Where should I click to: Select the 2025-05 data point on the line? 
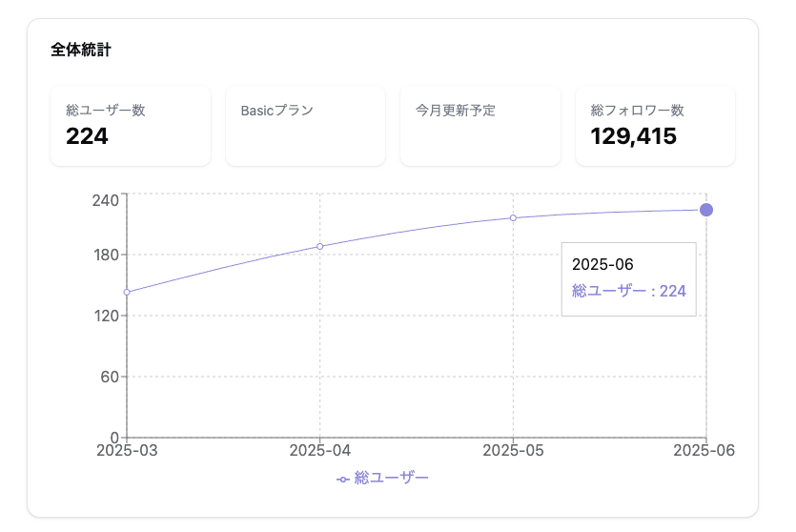tap(513, 218)
